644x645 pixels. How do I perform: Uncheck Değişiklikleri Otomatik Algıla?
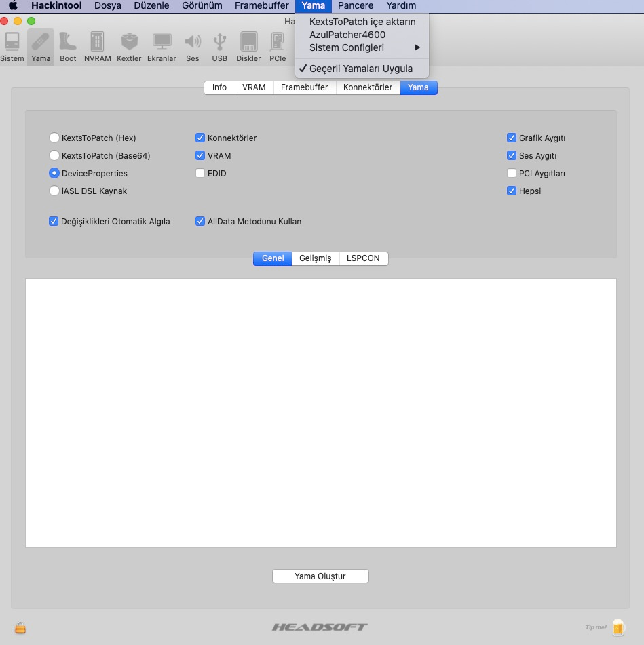pyautogui.click(x=54, y=221)
